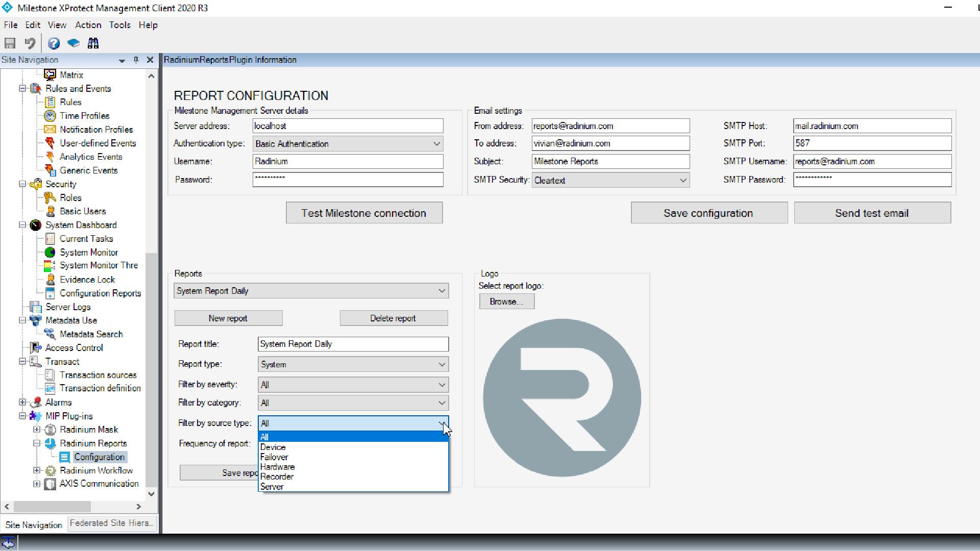Click Save configuration button

pos(708,213)
